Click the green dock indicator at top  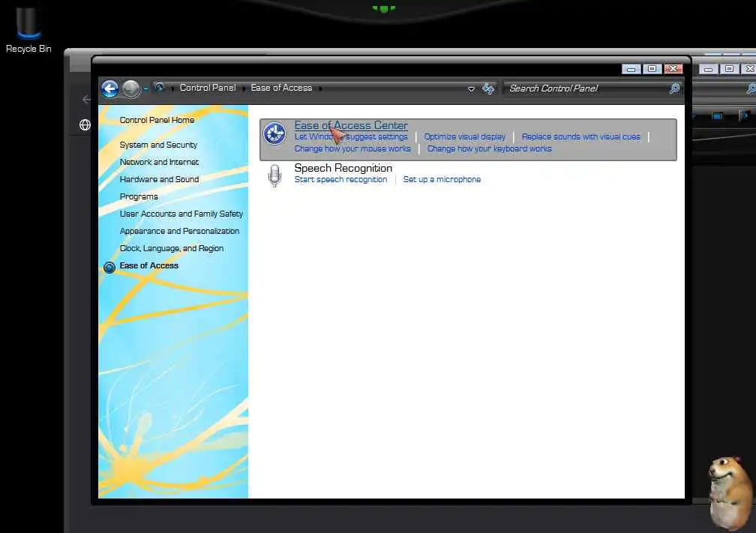click(384, 9)
